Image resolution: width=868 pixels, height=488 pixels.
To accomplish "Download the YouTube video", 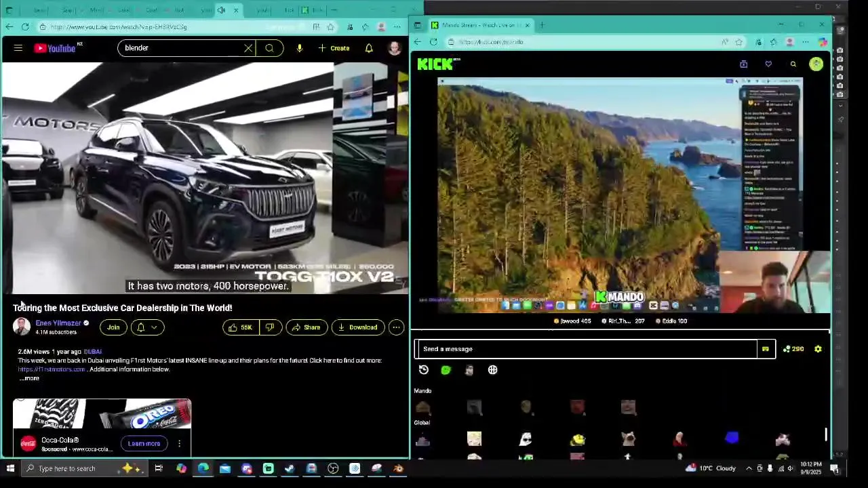I will click(357, 327).
